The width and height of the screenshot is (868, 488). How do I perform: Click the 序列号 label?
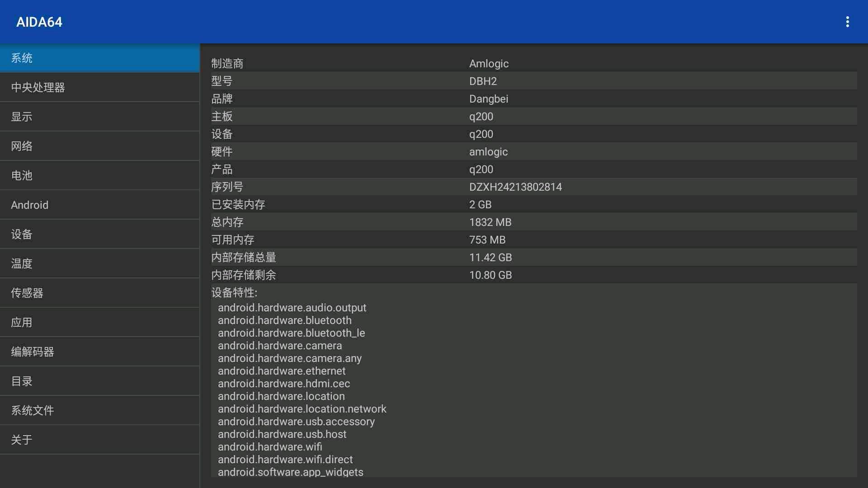[227, 187]
